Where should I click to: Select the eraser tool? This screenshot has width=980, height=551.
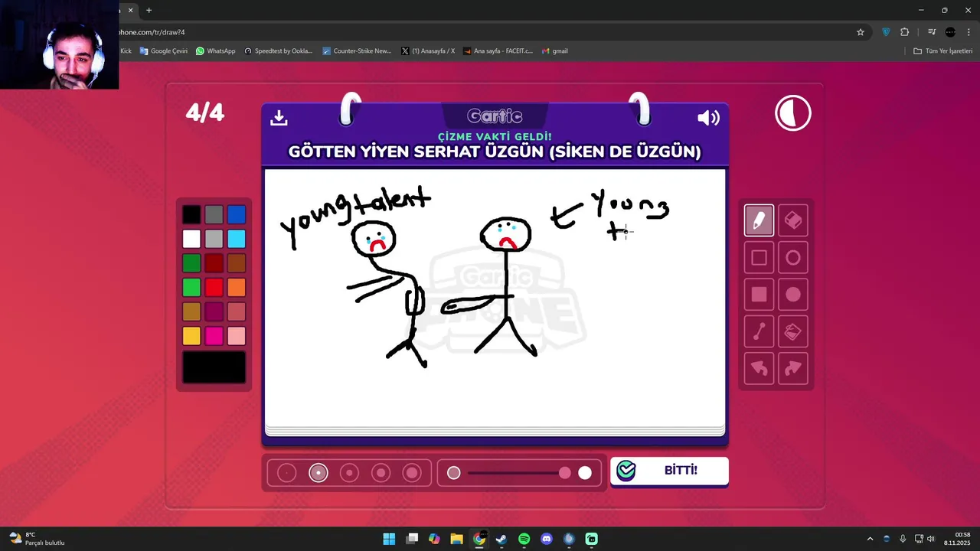[793, 221]
